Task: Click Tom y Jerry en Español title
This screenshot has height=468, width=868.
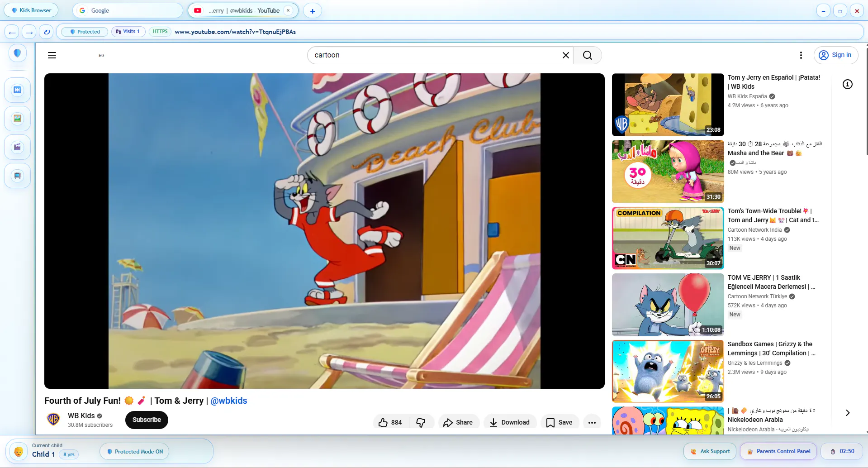Action: click(774, 82)
